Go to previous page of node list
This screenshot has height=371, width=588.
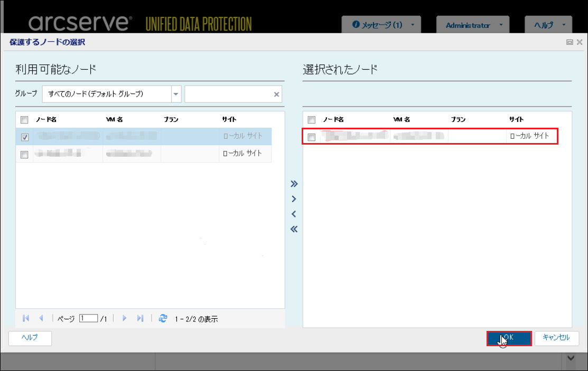tap(41, 318)
